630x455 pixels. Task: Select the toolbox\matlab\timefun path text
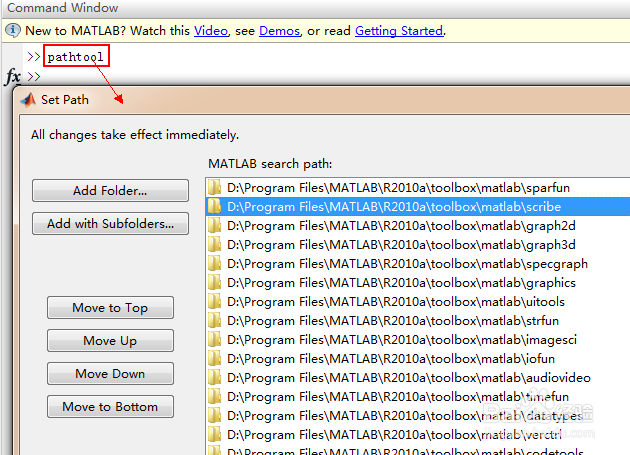(398, 397)
